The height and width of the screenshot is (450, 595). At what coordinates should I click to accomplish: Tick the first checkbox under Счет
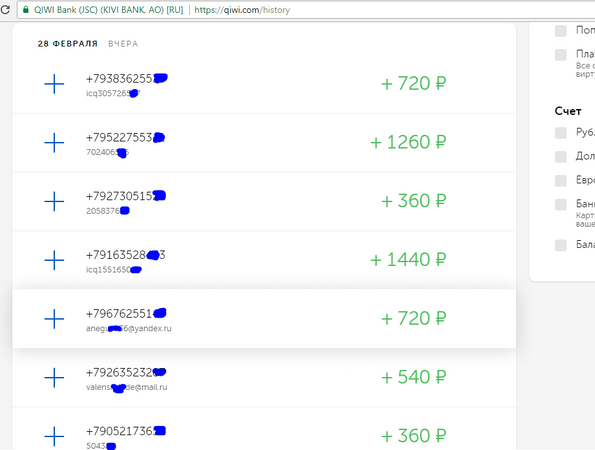pos(560,133)
